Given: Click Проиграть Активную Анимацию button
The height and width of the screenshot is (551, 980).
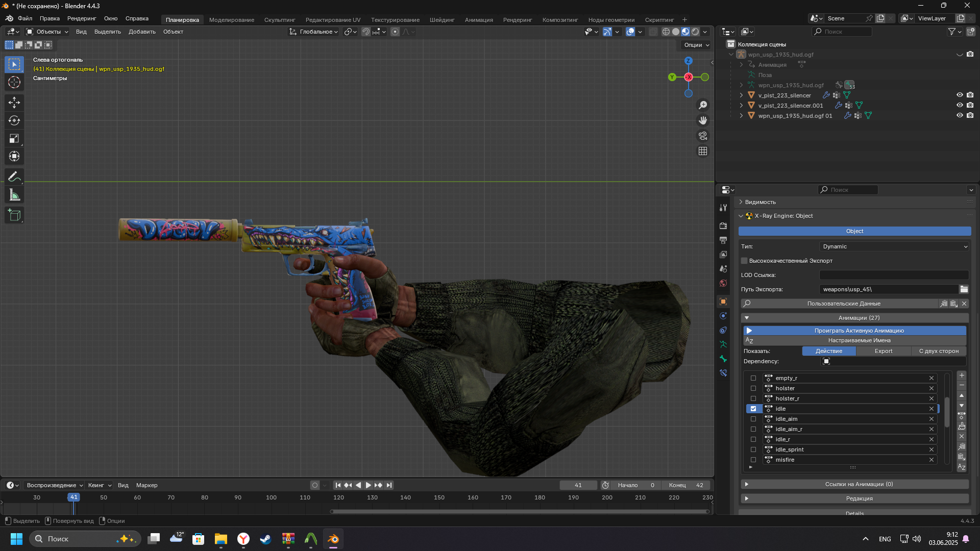Looking at the screenshot, I should (x=859, y=331).
